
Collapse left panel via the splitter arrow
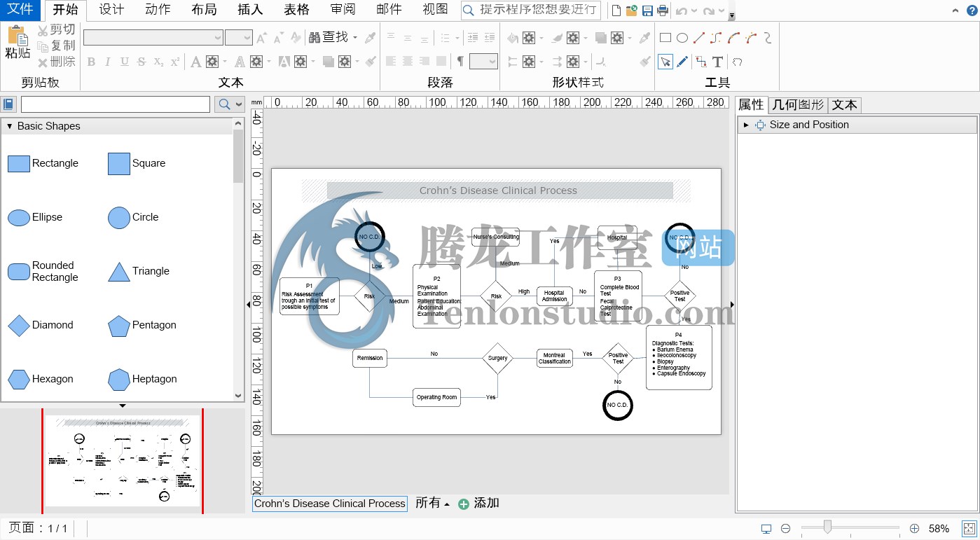tap(248, 305)
